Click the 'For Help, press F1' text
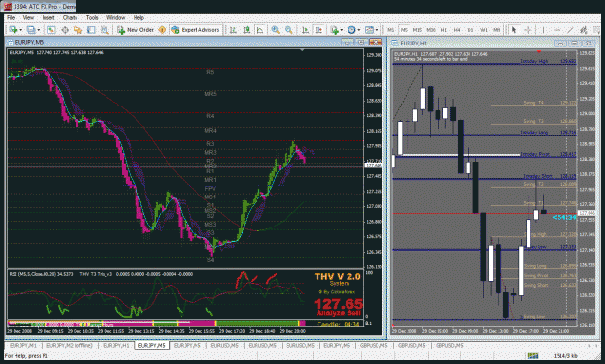 [x=26, y=355]
